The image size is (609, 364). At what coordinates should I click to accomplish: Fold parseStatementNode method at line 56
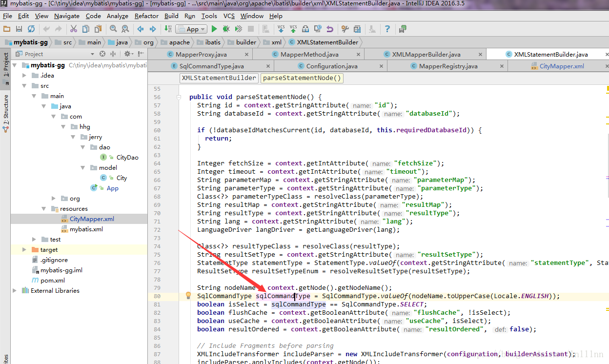click(179, 97)
